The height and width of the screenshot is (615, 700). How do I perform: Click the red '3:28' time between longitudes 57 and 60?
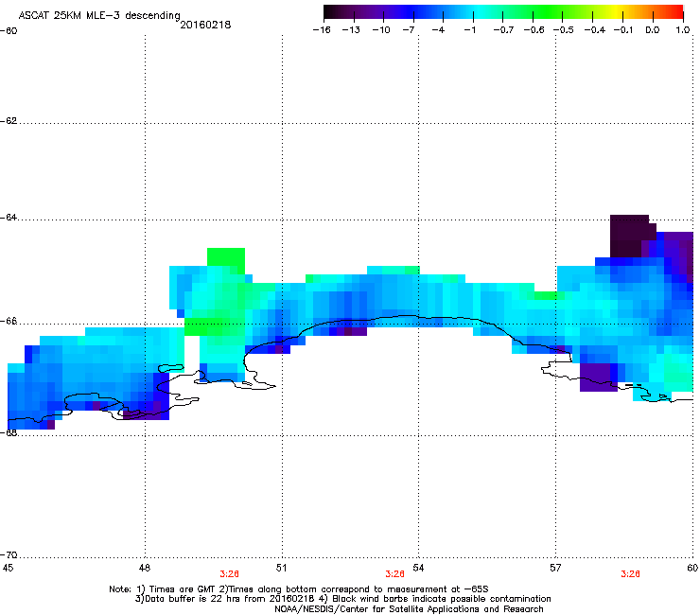click(630, 574)
